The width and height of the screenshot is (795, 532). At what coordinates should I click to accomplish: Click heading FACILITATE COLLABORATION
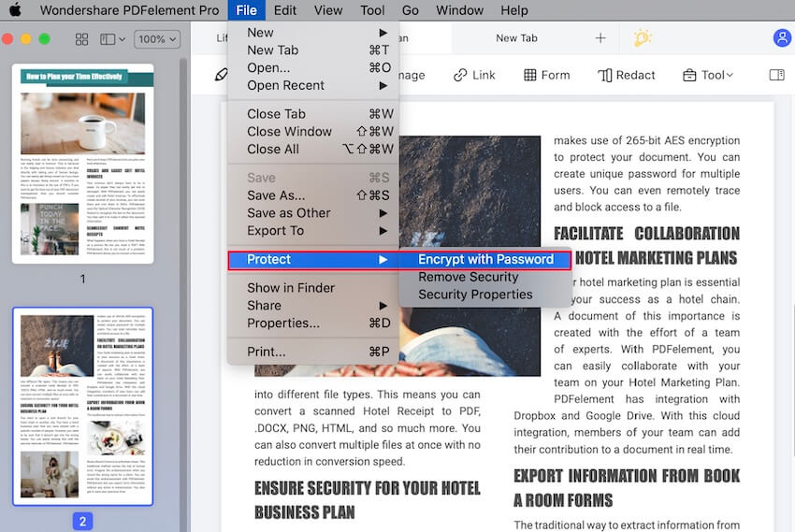(x=646, y=234)
